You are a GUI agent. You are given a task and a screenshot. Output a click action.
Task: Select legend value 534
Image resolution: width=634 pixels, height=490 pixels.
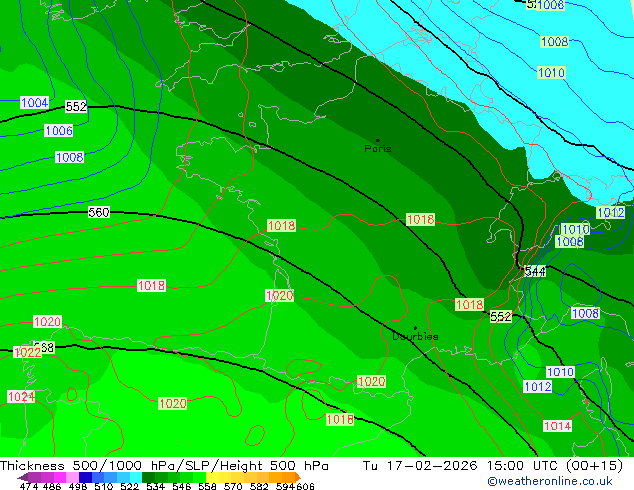pos(155,486)
